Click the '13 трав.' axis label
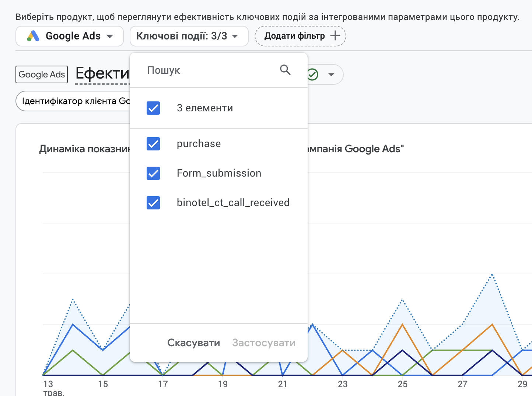The height and width of the screenshot is (396, 532). (54, 388)
